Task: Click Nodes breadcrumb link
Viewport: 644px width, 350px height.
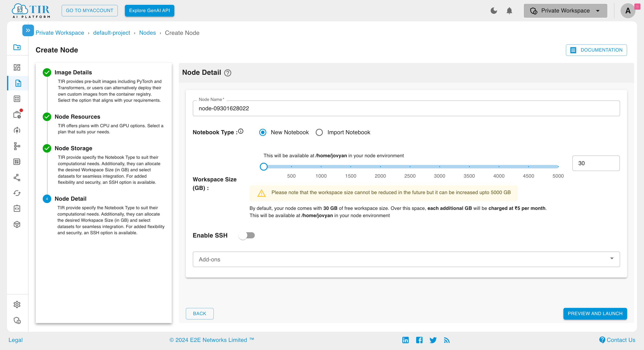Action: (x=147, y=33)
